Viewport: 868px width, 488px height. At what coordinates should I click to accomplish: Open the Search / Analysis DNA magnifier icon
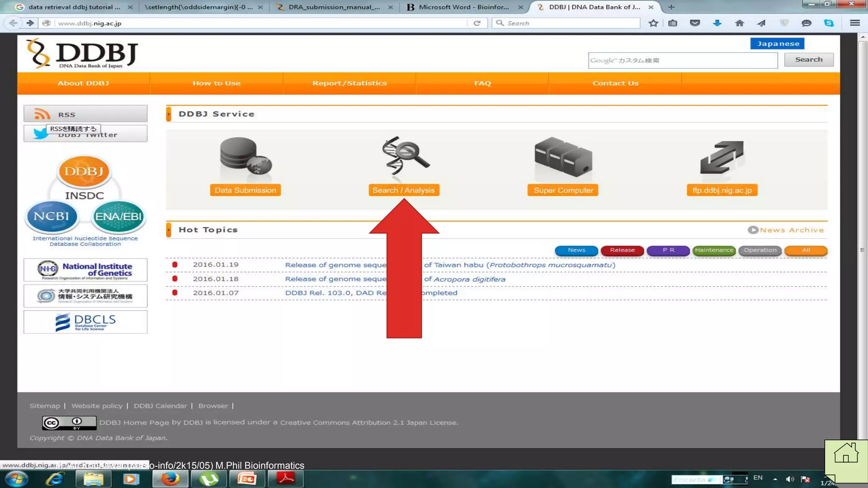point(404,156)
